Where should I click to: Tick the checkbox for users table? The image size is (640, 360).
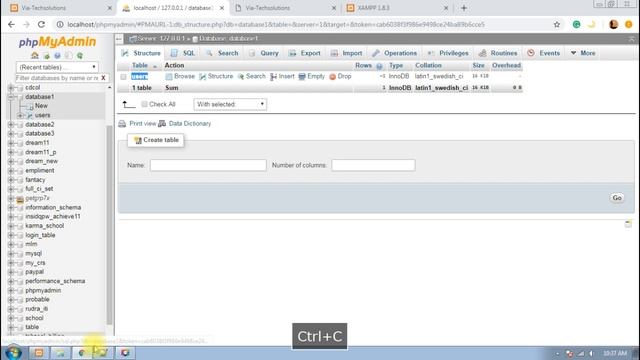coord(123,76)
